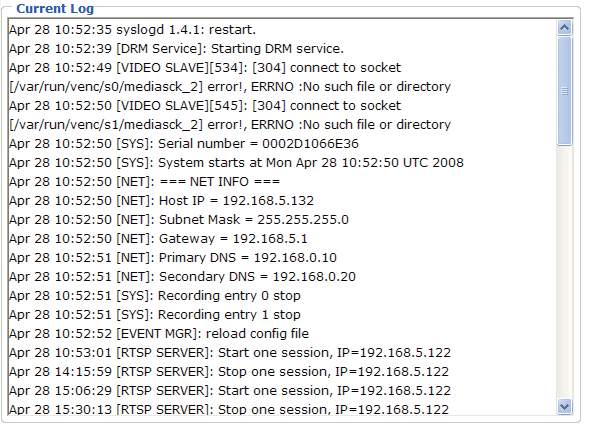Screen dimensions: 589x430
Task: Click the syslogd 1.4.1 restart line
Action: (132, 29)
